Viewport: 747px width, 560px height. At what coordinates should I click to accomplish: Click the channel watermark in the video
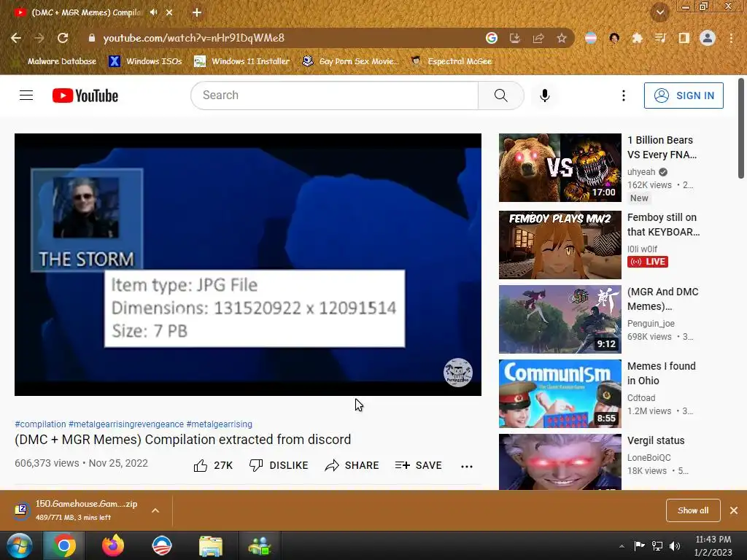[458, 373]
